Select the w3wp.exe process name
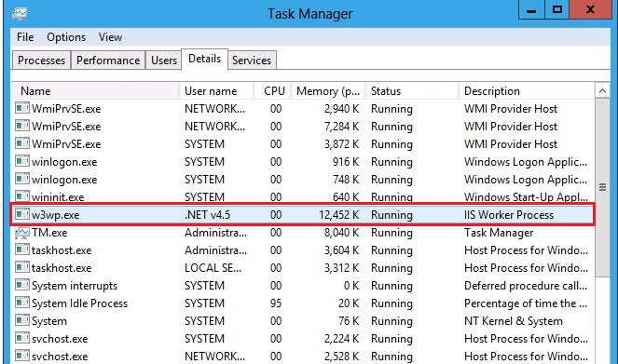This screenshot has height=364, width=618. tap(56, 215)
